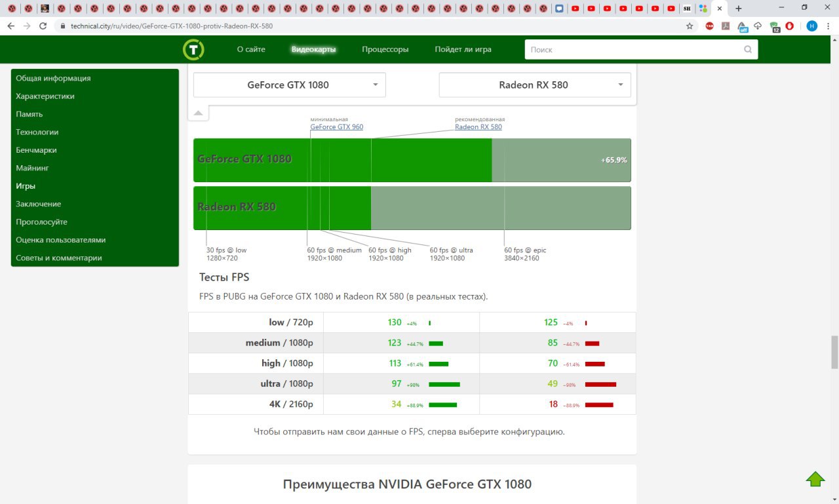839x504 pixels.
Task: Click the vertical scrollbar thumb
Action: (834, 353)
